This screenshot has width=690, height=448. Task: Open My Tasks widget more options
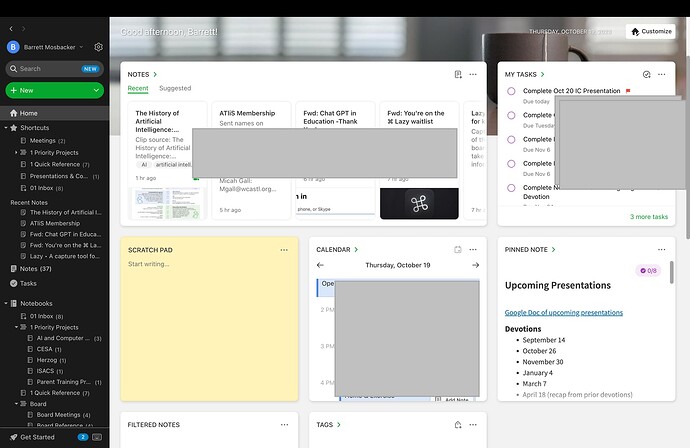tap(661, 74)
